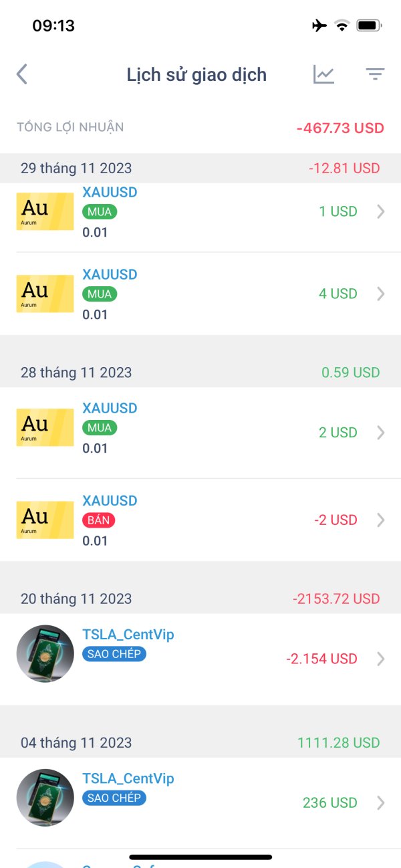Tap Aurum icon of 1 USD trade
Image resolution: width=401 pixels, height=868 pixels.
[45, 211]
